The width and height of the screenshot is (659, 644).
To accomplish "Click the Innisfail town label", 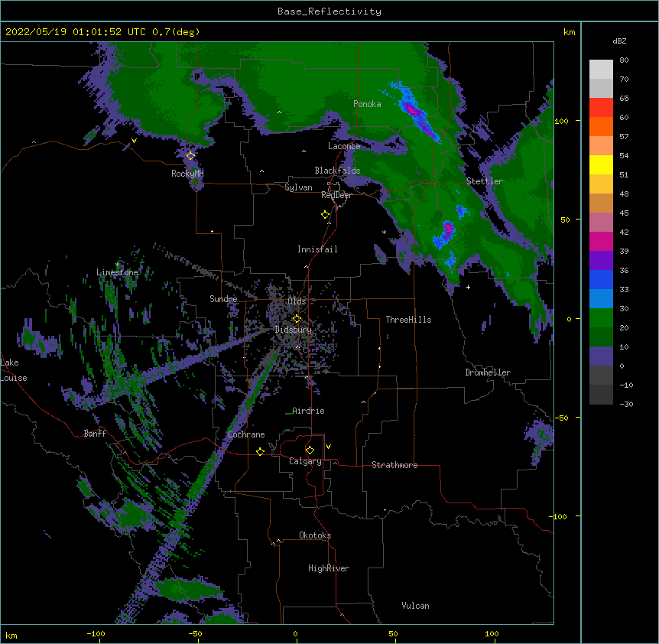I will point(317,249).
